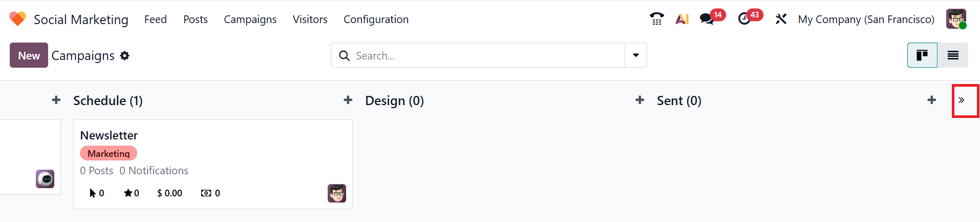Open the Posts menu
980x222 pixels.
(196, 19)
